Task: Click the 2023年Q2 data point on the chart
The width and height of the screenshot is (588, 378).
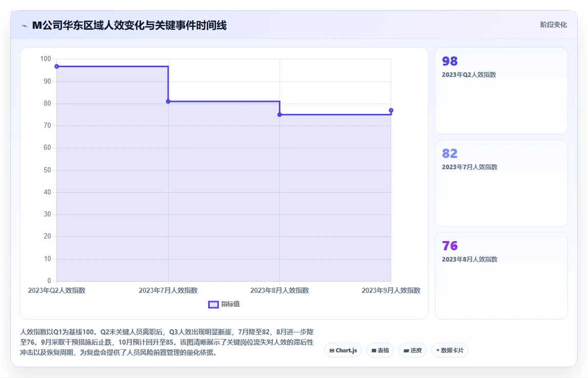Action: 56,66
